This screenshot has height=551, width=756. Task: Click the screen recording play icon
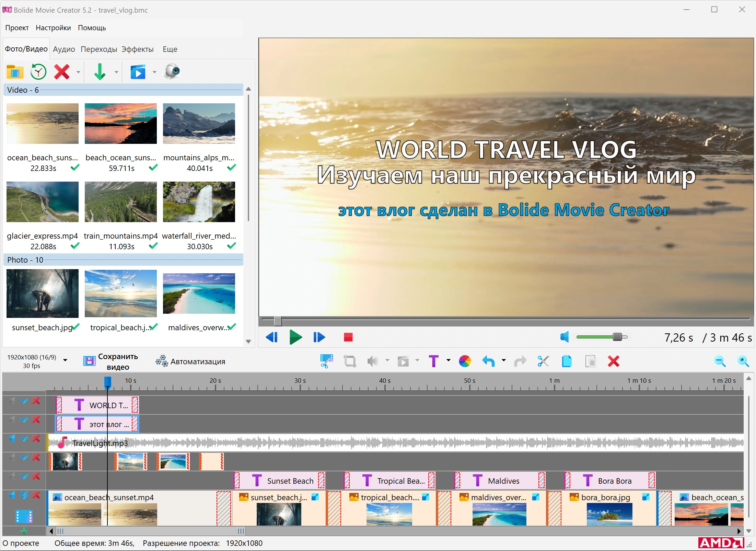(138, 72)
